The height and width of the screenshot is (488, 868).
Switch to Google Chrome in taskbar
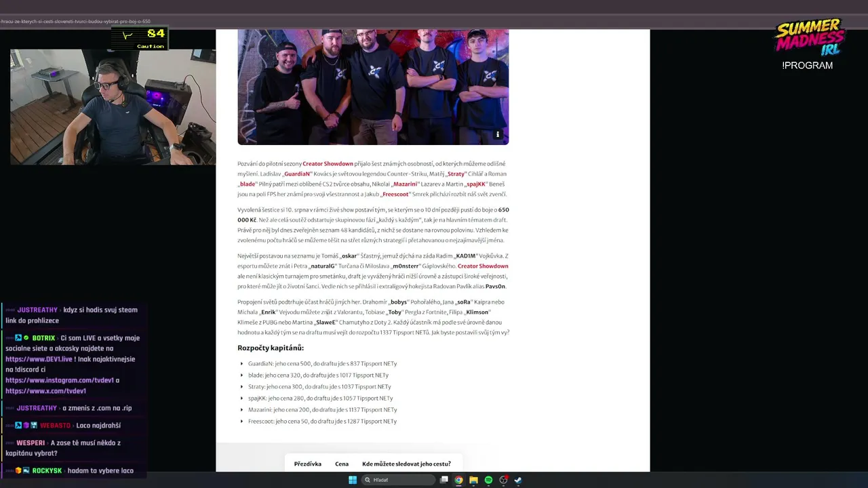[459, 480]
